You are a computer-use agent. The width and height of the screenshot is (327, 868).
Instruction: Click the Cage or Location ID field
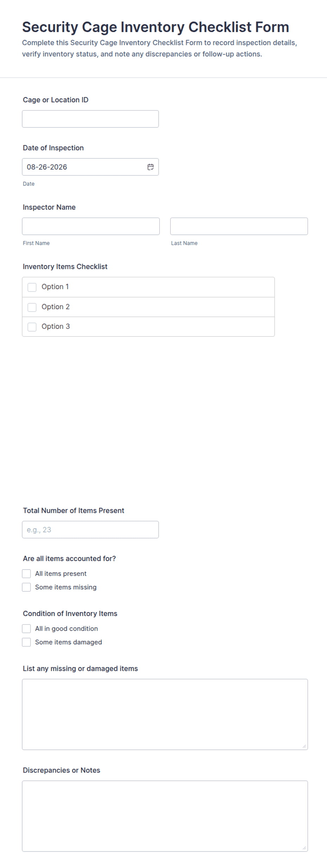click(90, 119)
